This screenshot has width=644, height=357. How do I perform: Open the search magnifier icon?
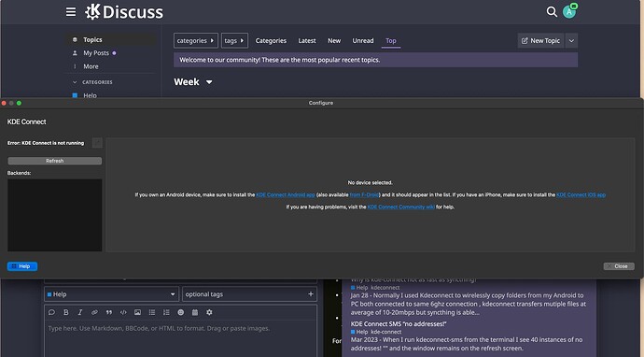(x=552, y=11)
